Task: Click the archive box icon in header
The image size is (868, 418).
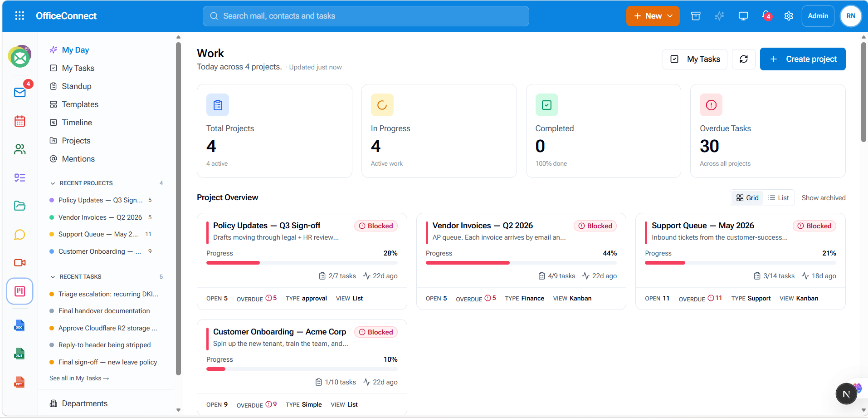Action: tap(696, 16)
